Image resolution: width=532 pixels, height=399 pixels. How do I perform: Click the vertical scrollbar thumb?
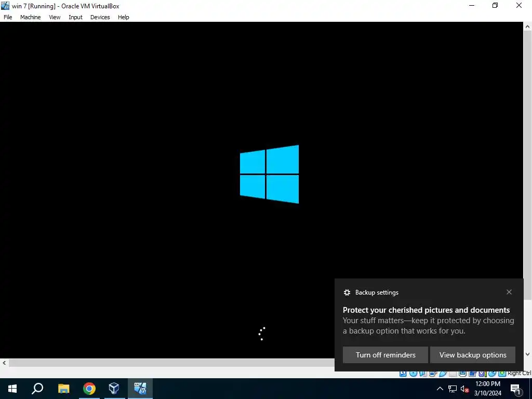coord(528,165)
